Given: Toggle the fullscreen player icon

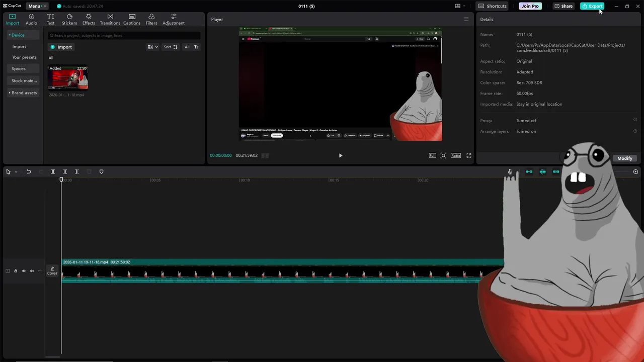Looking at the screenshot, I should [x=469, y=155].
